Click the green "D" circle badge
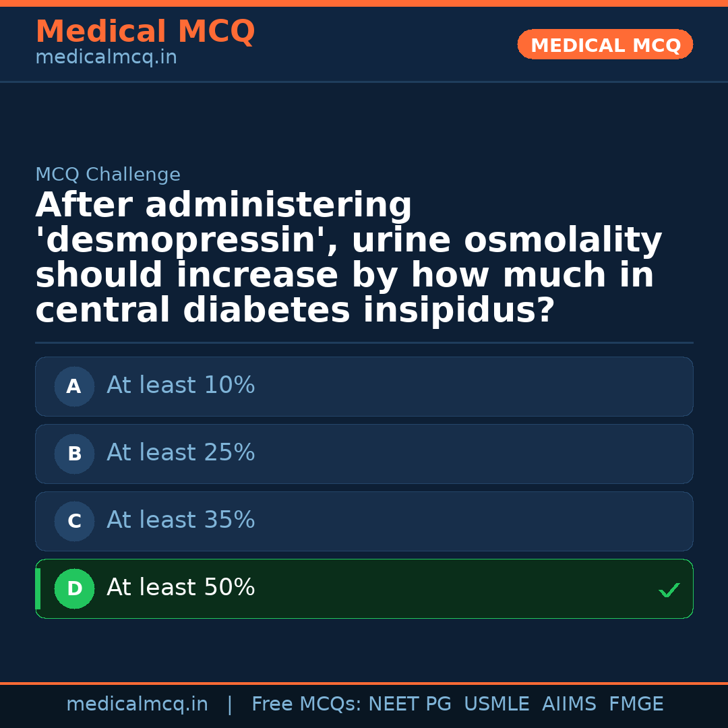Viewport: 728px width, 728px height. [74, 588]
